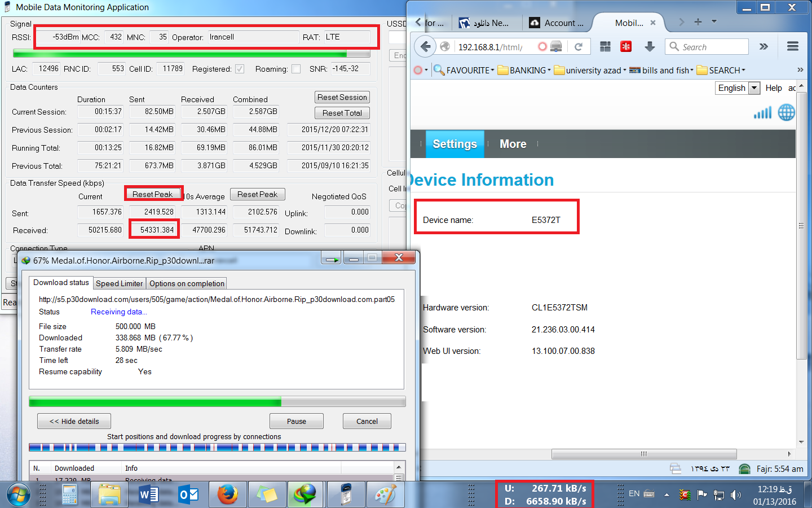Image resolution: width=812 pixels, height=508 pixels.
Task: Open taskbar clock showing 12:19
Action: pyautogui.click(x=775, y=495)
